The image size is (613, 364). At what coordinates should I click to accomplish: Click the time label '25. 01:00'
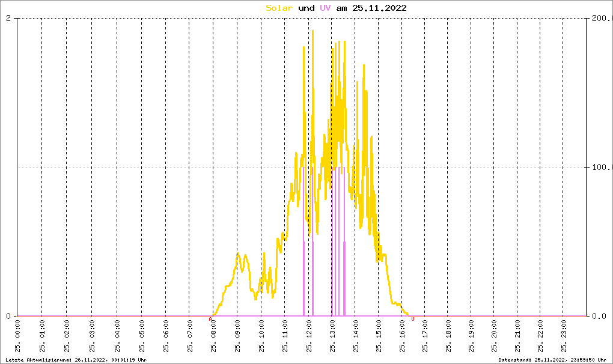42,336
